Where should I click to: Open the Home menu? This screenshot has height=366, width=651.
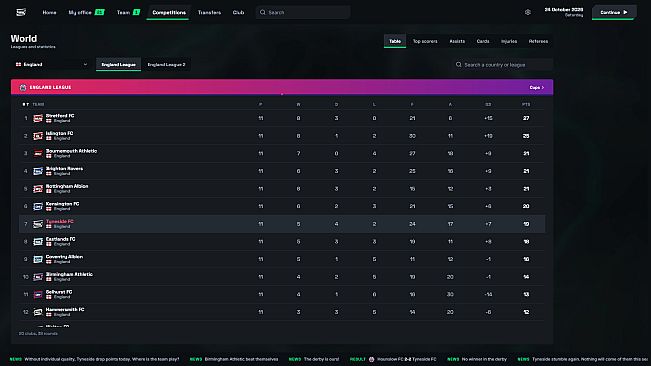(49, 12)
